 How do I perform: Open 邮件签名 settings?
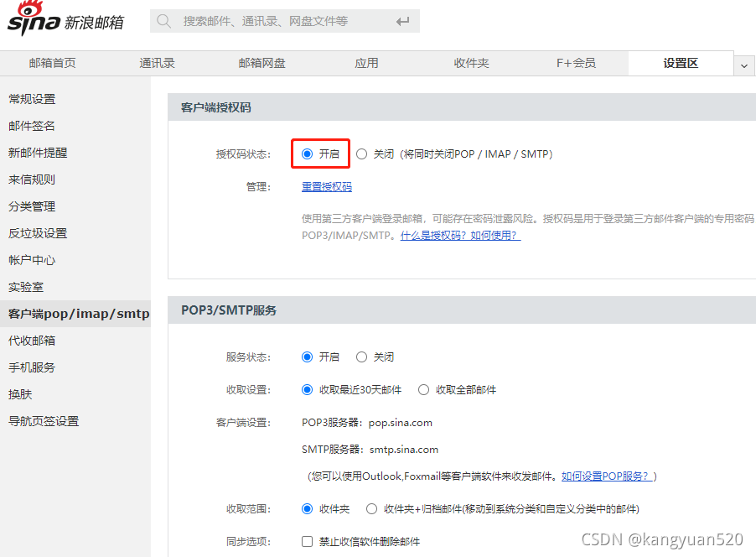point(32,126)
